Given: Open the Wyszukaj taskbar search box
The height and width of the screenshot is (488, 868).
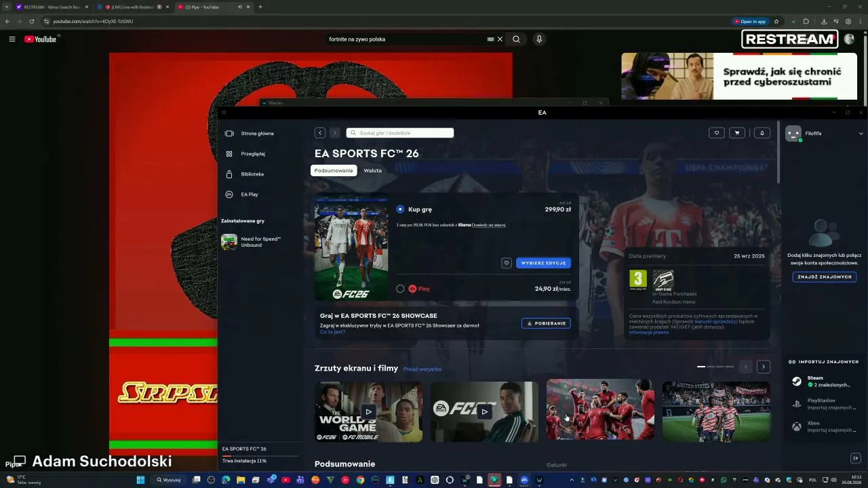Looking at the screenshot, I should 169,480.
